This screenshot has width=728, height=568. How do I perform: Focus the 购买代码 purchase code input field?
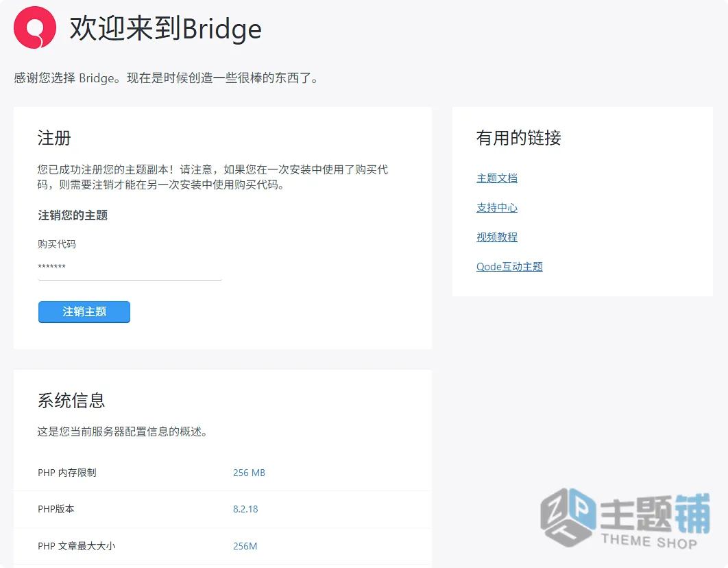coord(130,268)
